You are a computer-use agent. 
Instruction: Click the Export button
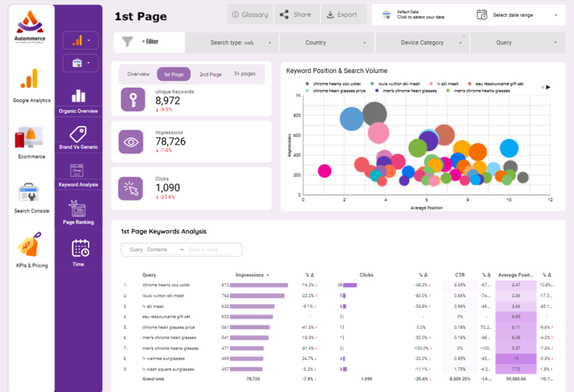344,15
